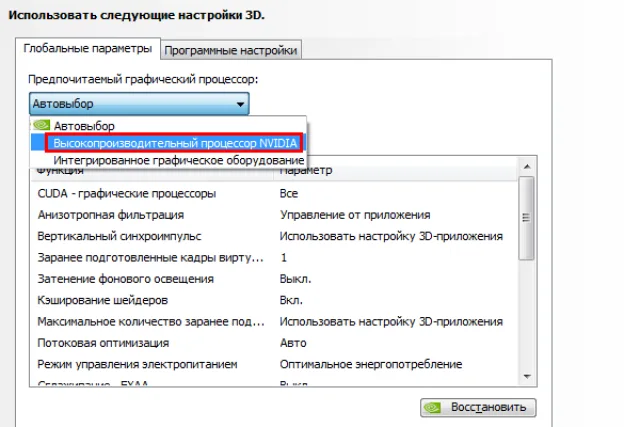
Task: Choose Автовыбор option in dropdown list
Action: pyautogui.click(x=168, y=126)
